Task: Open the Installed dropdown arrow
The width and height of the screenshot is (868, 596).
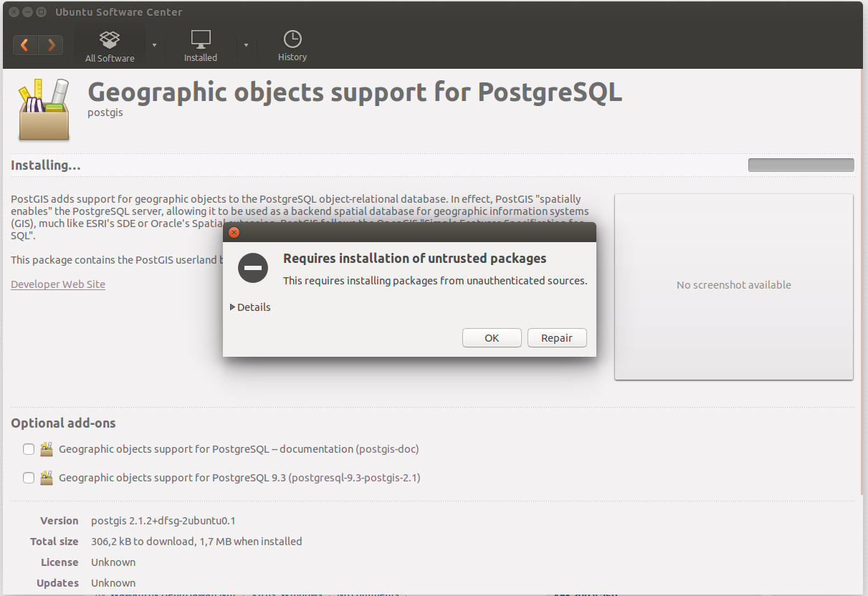Action: click(246, 45)
